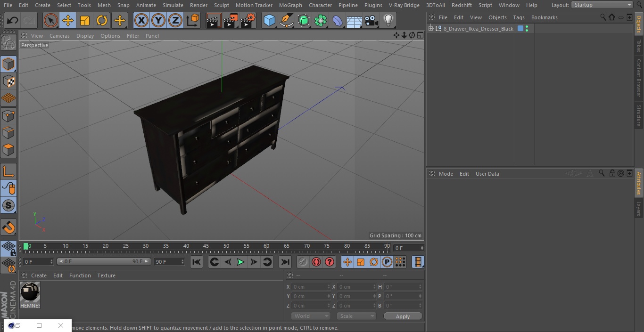Open the Character menu

(x=321, y=5)
